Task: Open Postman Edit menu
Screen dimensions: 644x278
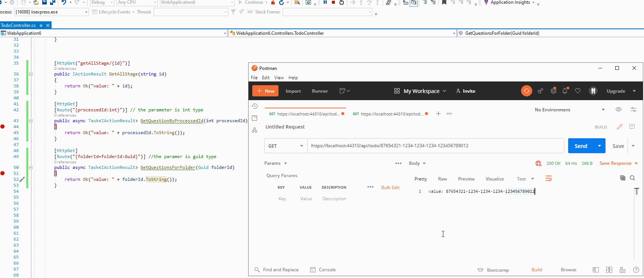Action: tap(266, 78)
